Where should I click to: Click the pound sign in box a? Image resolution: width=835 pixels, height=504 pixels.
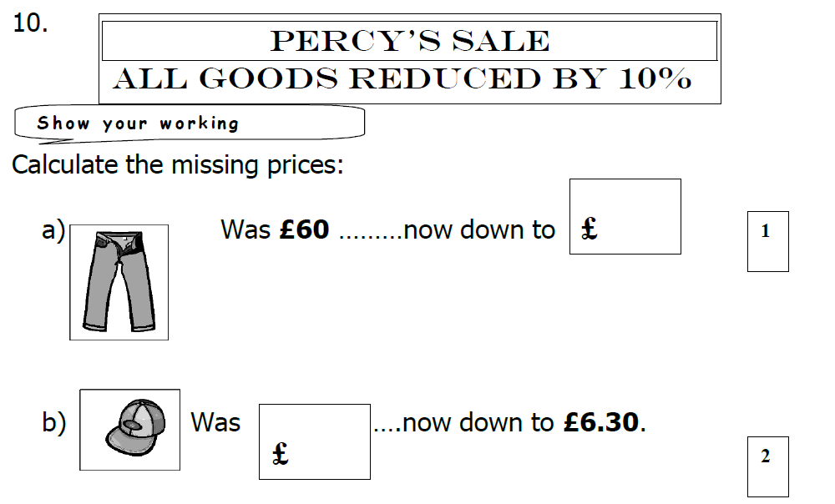pos(589,229)
